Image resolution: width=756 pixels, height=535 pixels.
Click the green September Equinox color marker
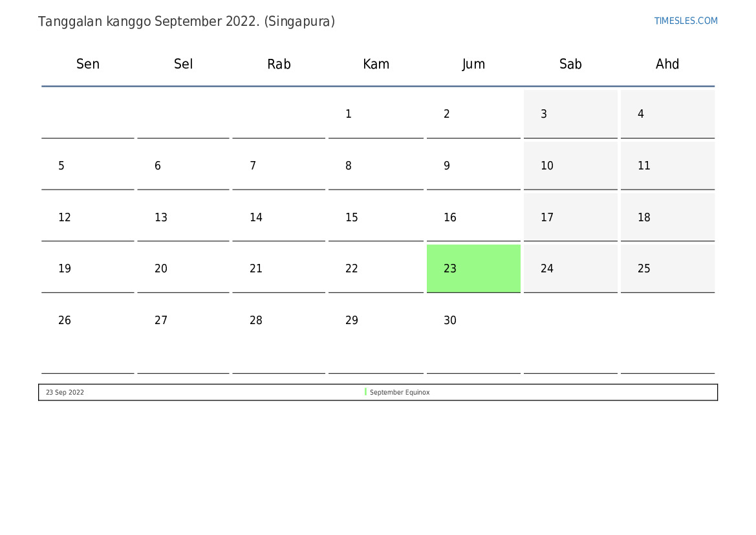tap(365, 392)
